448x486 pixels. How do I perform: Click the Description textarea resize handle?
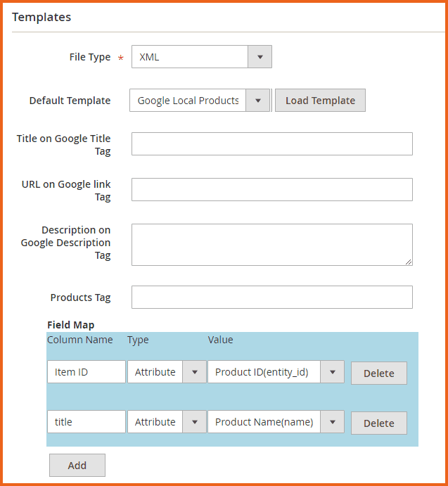click(409, 262)
